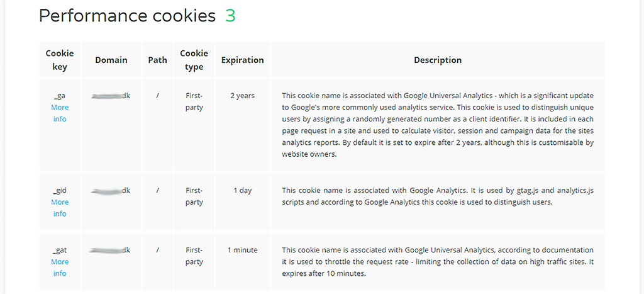
Task: Click the _gid cookie description text
Action: click(438, 196)
